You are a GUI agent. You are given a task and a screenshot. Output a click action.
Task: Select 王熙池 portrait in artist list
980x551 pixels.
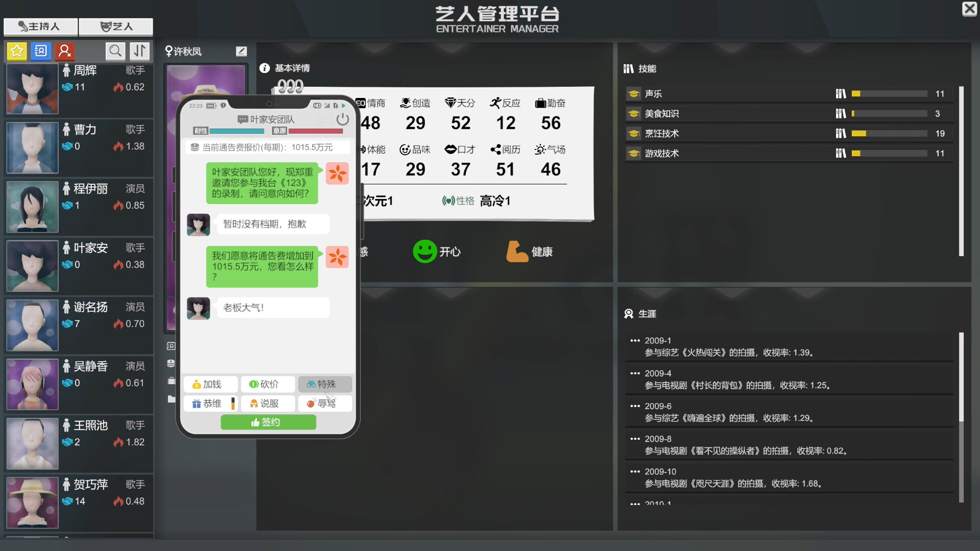click(x=32, y=444)
